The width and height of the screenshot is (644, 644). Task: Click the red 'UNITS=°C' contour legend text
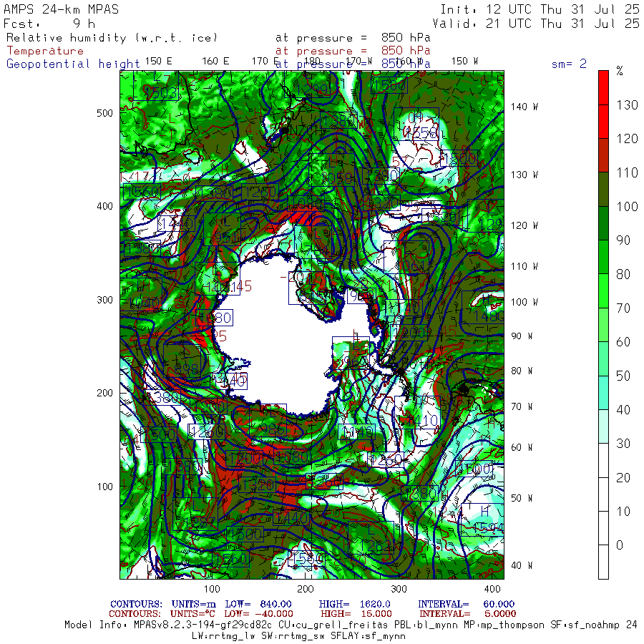point(193,614)
